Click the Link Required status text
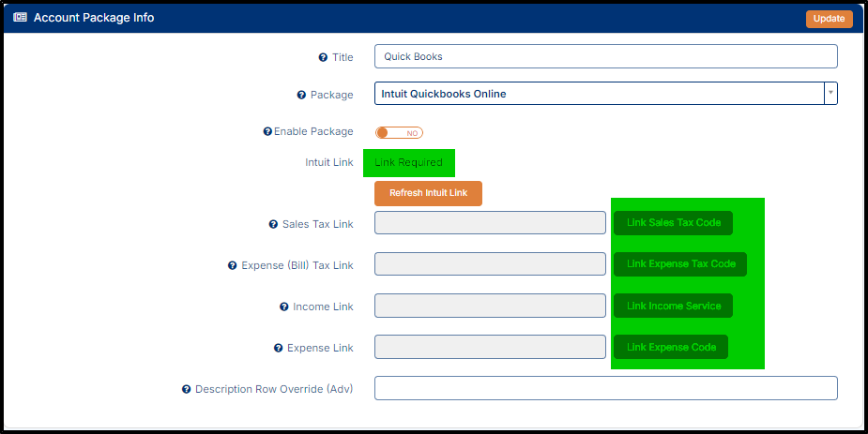This screenshot has width=868, height=434. pos(408,162)
